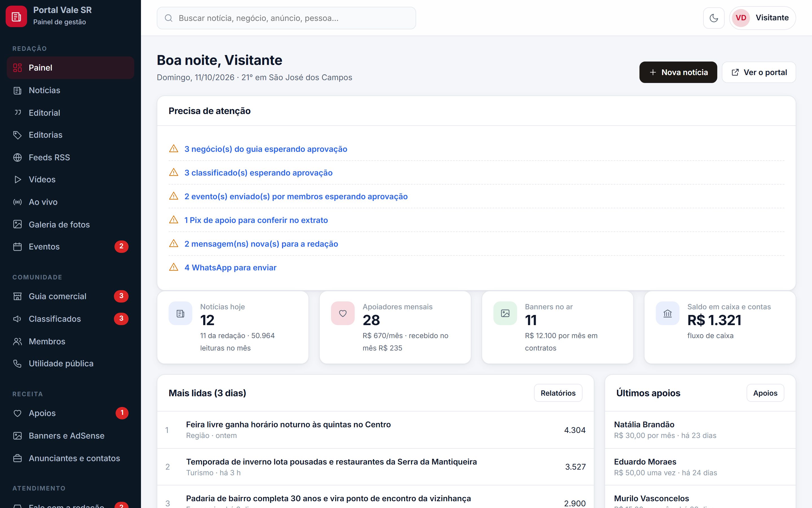Click the Ao vivo broadcast icon
This screenshot has width=812, height=508.
pos(17,202)
